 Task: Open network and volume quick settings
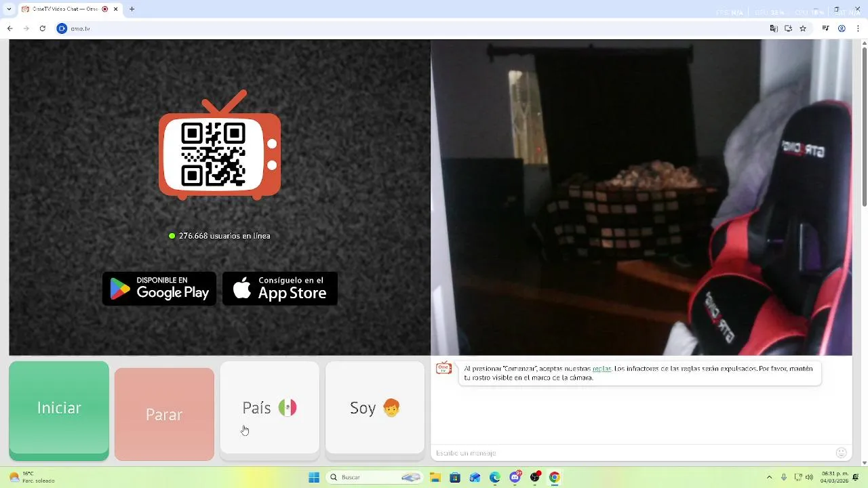pyautogui.click(x=804, y=477)
